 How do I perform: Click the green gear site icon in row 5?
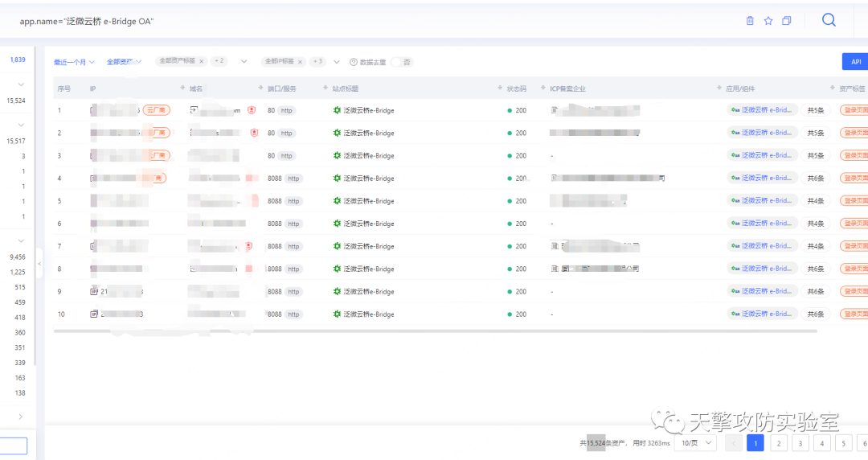coord(337,200)
